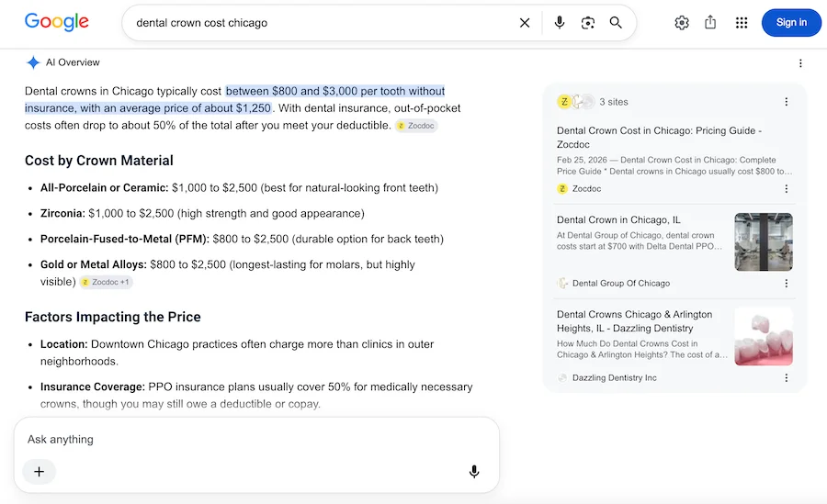This screenshot has width=827, height=504.
Task: Start voice search in the search bar
Action: click(560, 23)
